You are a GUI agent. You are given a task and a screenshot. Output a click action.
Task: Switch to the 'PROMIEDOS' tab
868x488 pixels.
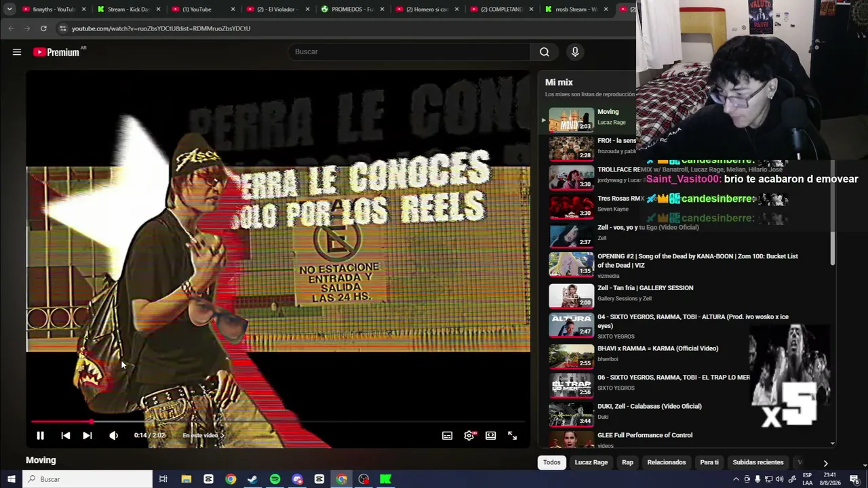click(351, 9)
